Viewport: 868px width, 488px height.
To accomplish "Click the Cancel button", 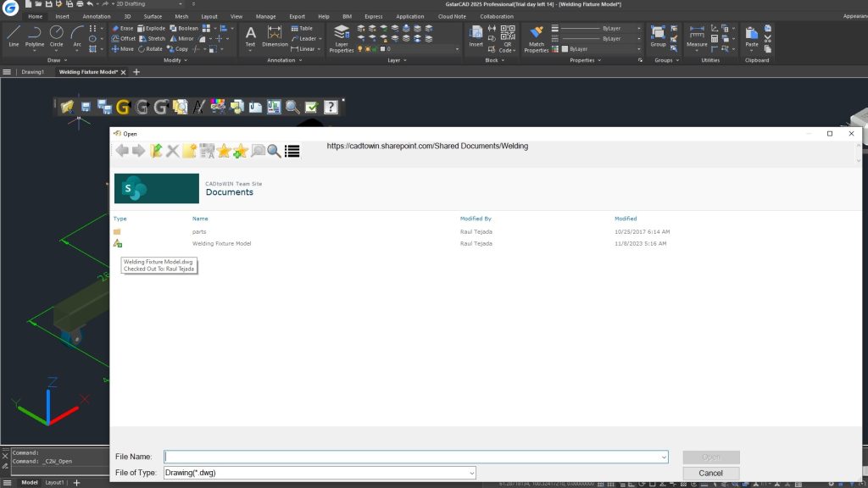I will tap(710, 473).
